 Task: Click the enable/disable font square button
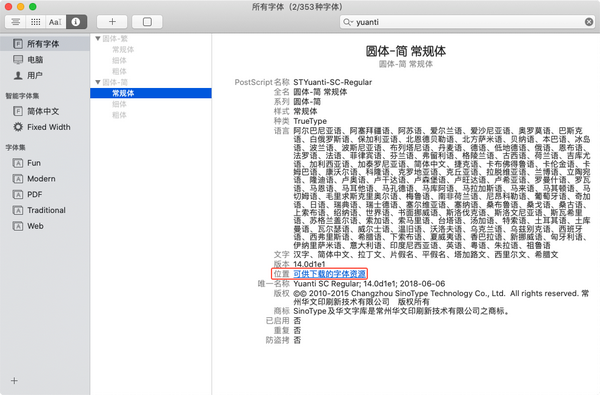[x=147, y=22]
